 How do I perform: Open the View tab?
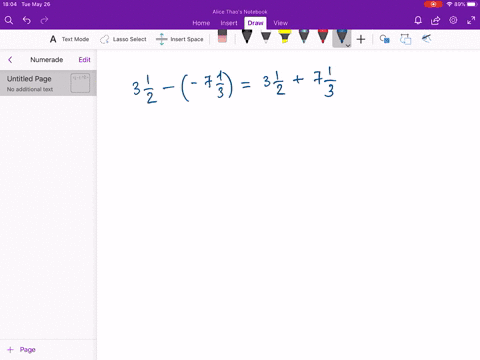pyautogui.click(x=280, y=23)
